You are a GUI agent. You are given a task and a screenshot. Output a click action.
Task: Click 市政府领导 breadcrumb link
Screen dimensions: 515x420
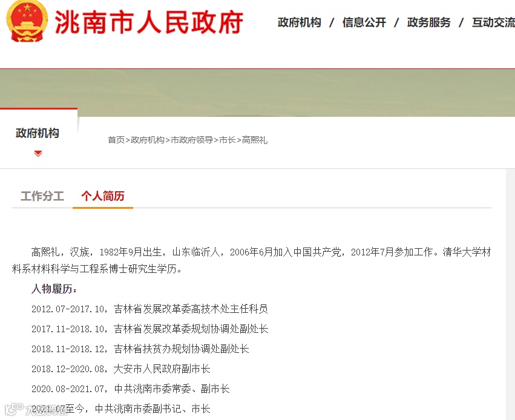pyautogui.click(x=192, y=140)
